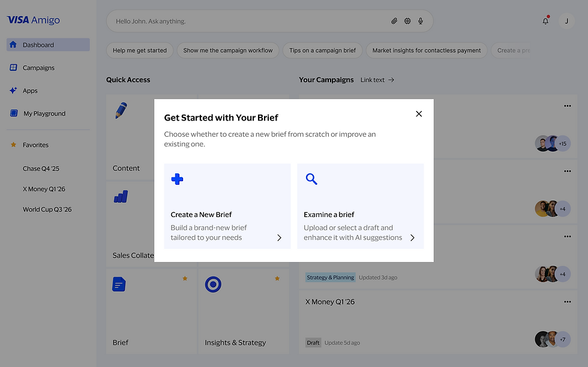Viewport: 588px width, 367px height.
Task: Close the Get Started dialog
Action: [x=419, y=114]
